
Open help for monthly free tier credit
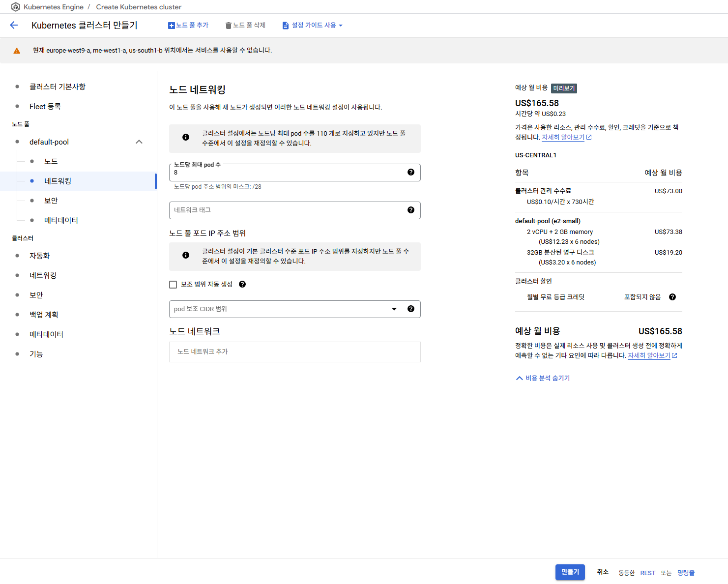pyautogui.click(x=672, y=297)
